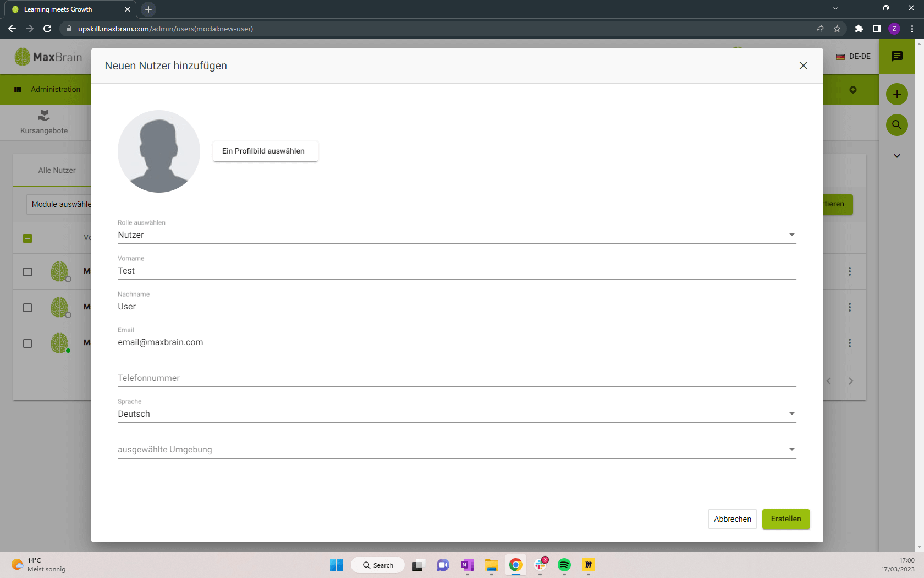The image size is (924, 578).
Task: Check the first user row checkbox
Action: pos(28,272)
